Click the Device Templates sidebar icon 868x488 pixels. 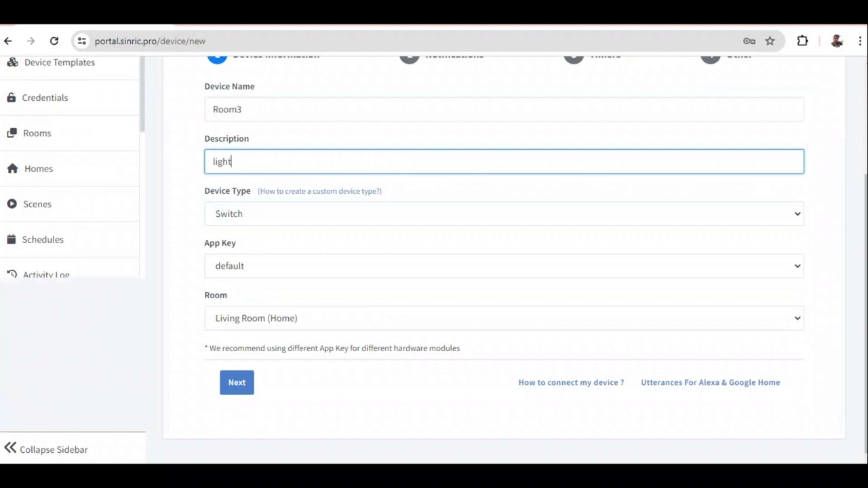(x=12, y=62)
